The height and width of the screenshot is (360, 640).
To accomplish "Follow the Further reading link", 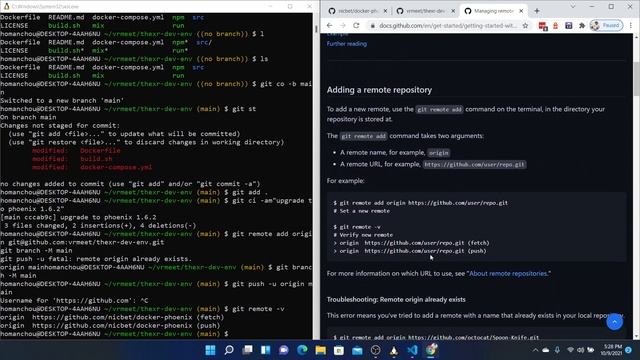I will tap(347, 44).
